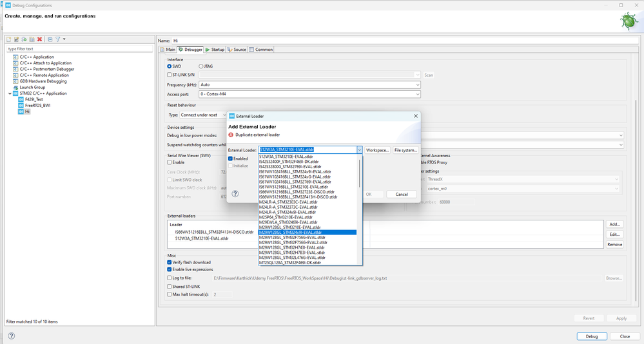Open the ThreadX driver dropdown

[616, 179]
